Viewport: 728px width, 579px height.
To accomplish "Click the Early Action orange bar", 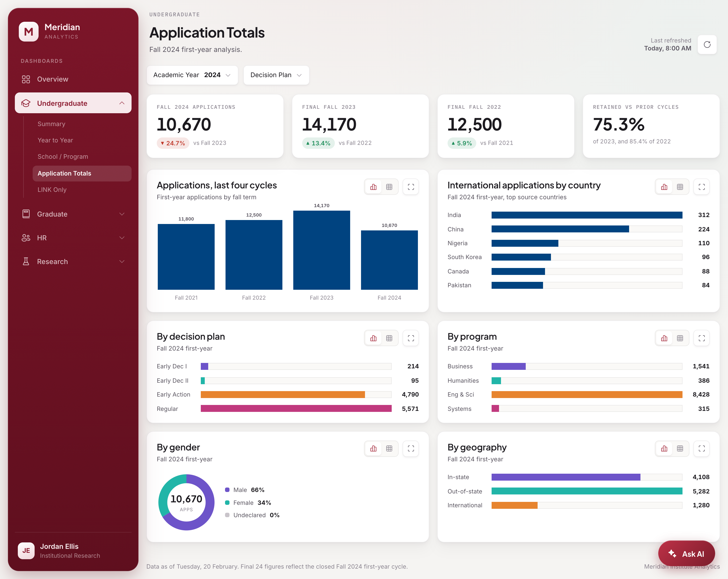I will click(x=283, y=395).
